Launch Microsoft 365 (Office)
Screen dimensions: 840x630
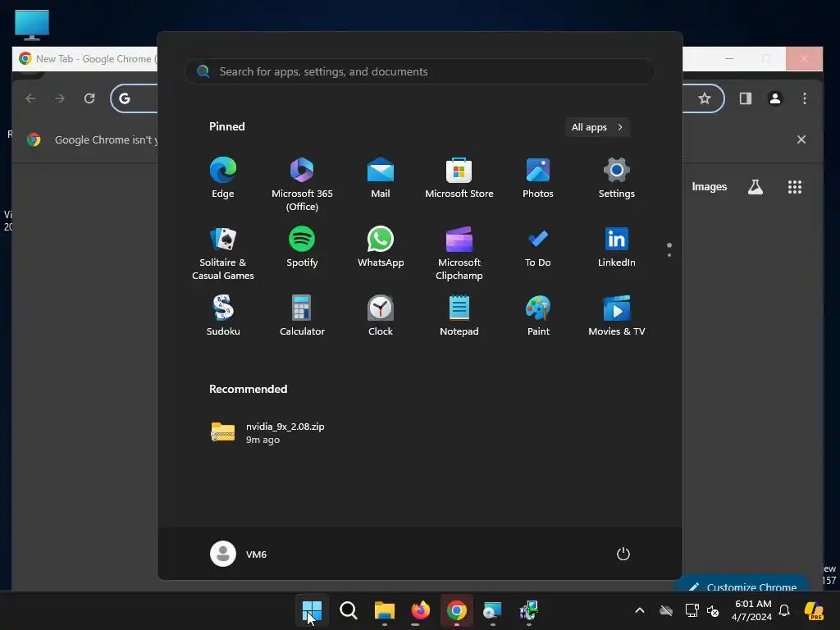pyautogui.click(x=302, y=185)
